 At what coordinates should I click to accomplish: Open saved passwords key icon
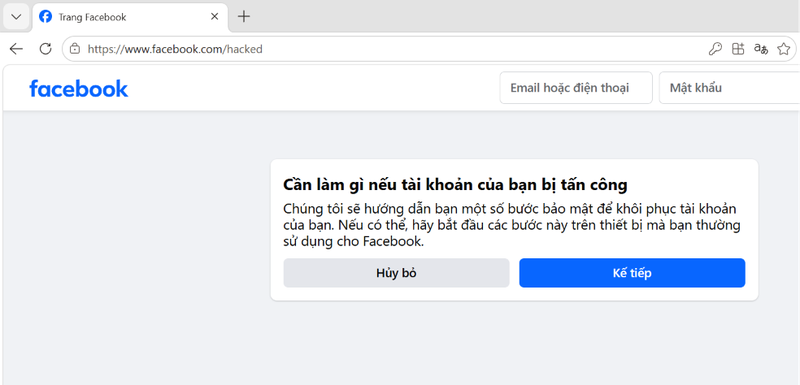point(715,49)
